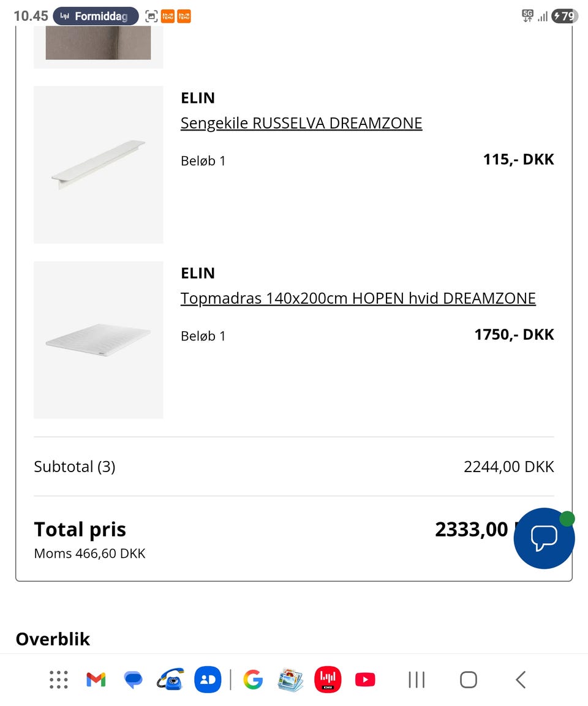The width and height of the screenshot is (588, 706).
Task: Tap the Topmadras product image
Action: [99, 340]
